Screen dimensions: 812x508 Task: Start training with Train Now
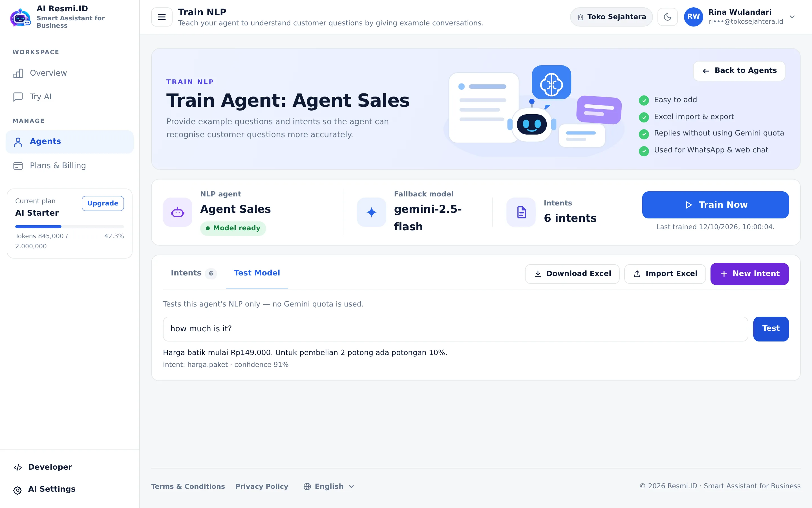[x=715, y=205]
